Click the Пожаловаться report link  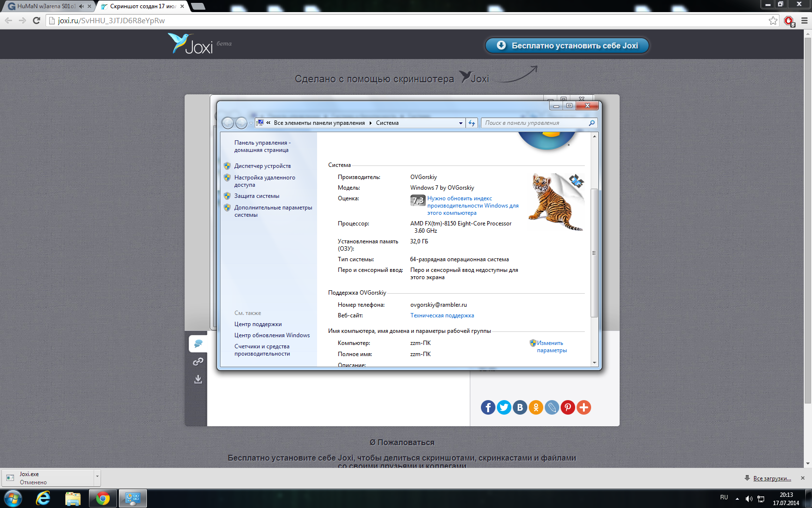pyautogui.click(x=402, y=442)
